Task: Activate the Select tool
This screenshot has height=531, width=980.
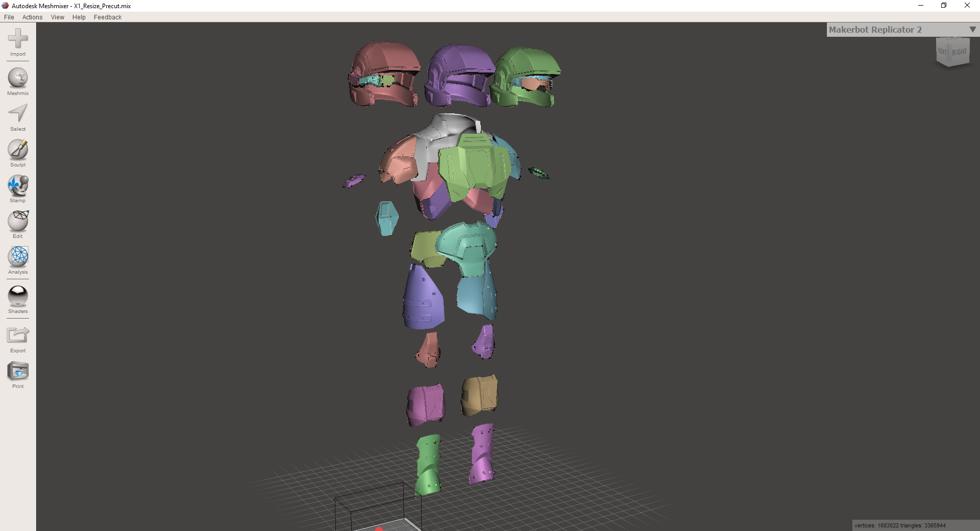Action: tap(18, 117)
